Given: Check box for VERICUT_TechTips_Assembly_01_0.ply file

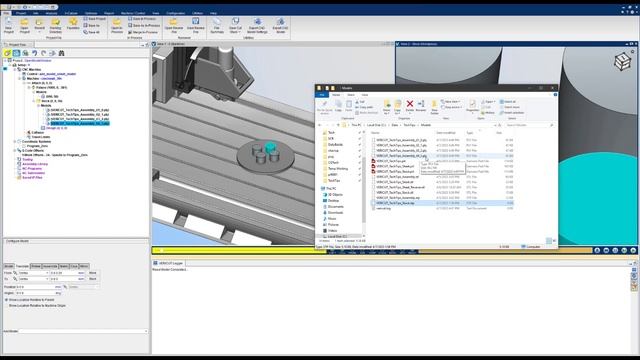Looking at the screenshot, I should (373, 140).
